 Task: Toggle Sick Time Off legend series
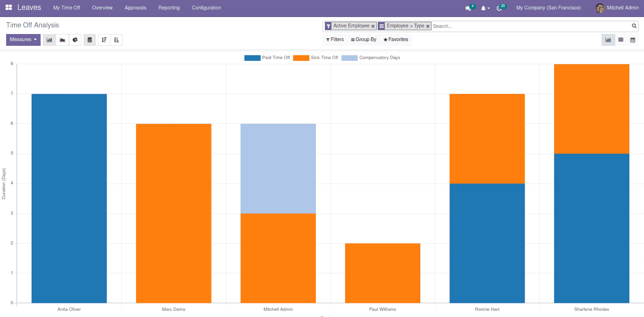(x=315, y=58)
